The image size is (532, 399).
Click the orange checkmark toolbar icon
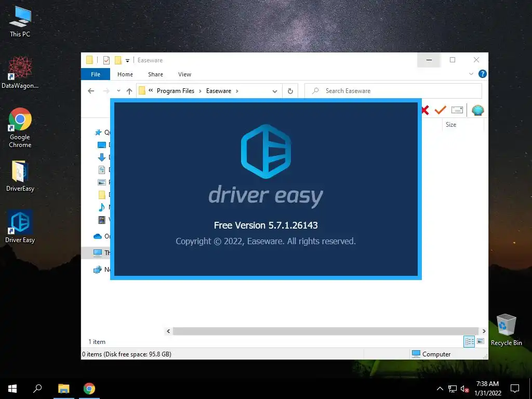pyautogui.click(x=441, y=110)
